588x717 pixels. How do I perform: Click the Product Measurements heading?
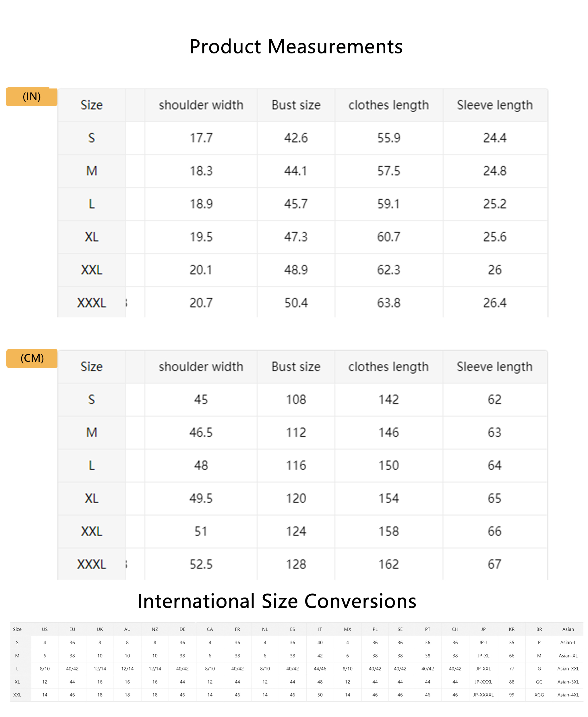tap(296, 47)
